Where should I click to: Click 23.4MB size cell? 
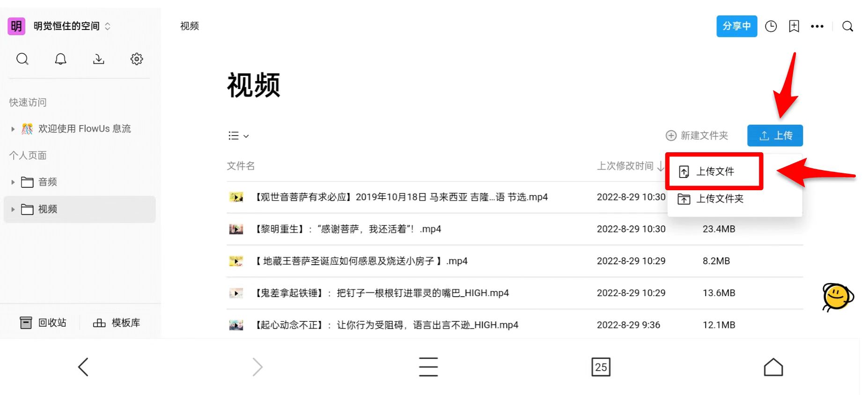coord(719,229)
